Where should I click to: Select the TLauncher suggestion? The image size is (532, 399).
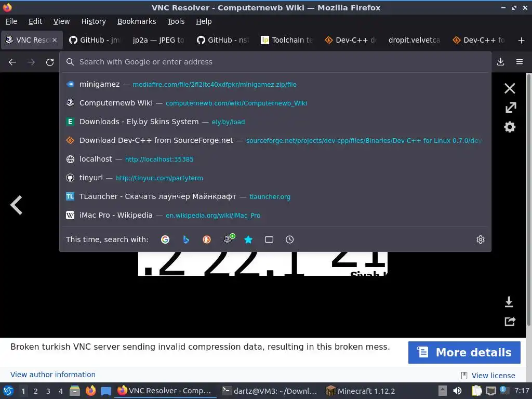point(275,196)
